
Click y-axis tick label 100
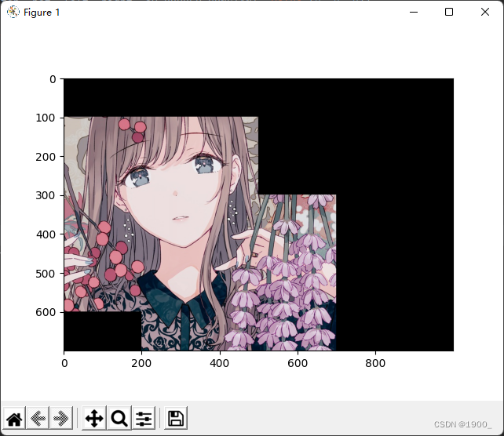46,118
